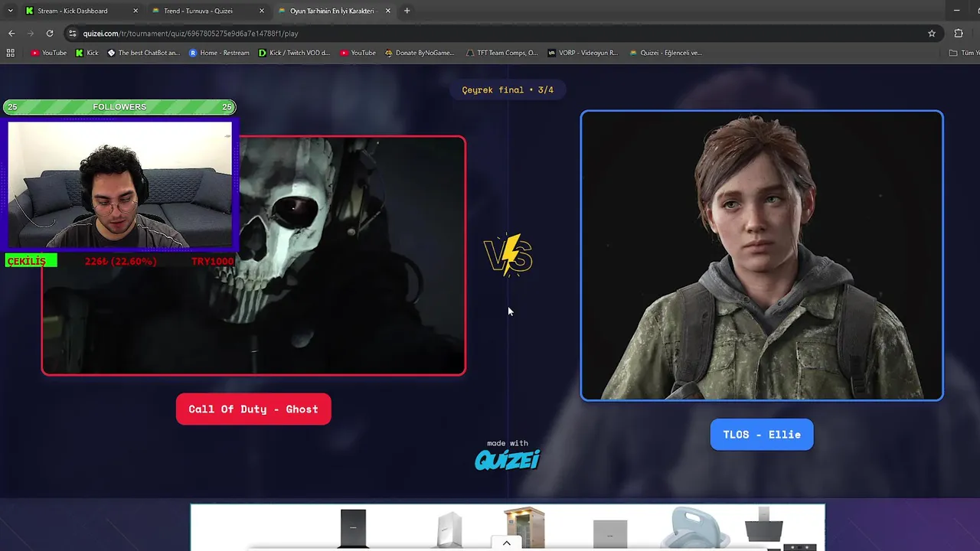
Task: Open the black tower product in ad
Action: (353, 528)
